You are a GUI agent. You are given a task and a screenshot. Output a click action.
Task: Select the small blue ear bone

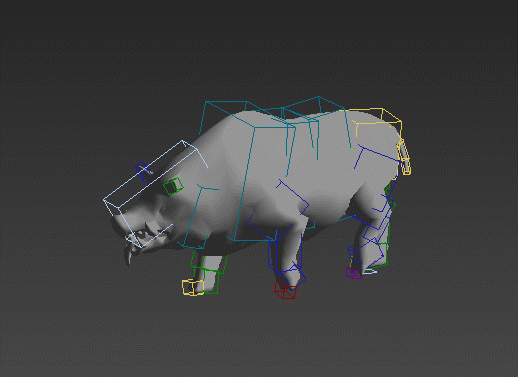[143, 171]
